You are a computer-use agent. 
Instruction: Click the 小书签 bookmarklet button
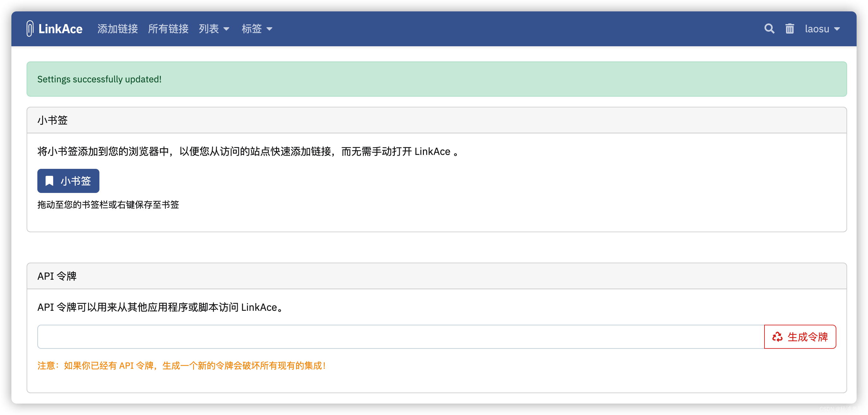pos(68,181)
